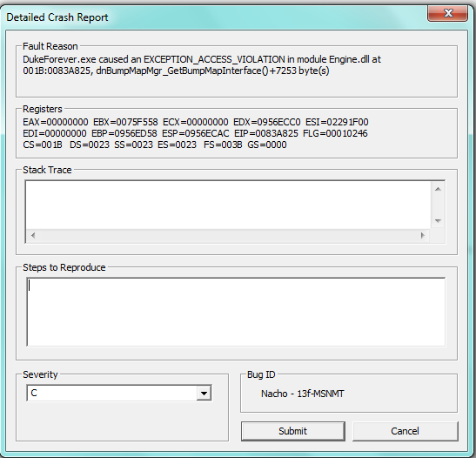Click the Stack Trace scroll left arrow
The width and height of the screenshot is (476, 458).
click(33, 235)
